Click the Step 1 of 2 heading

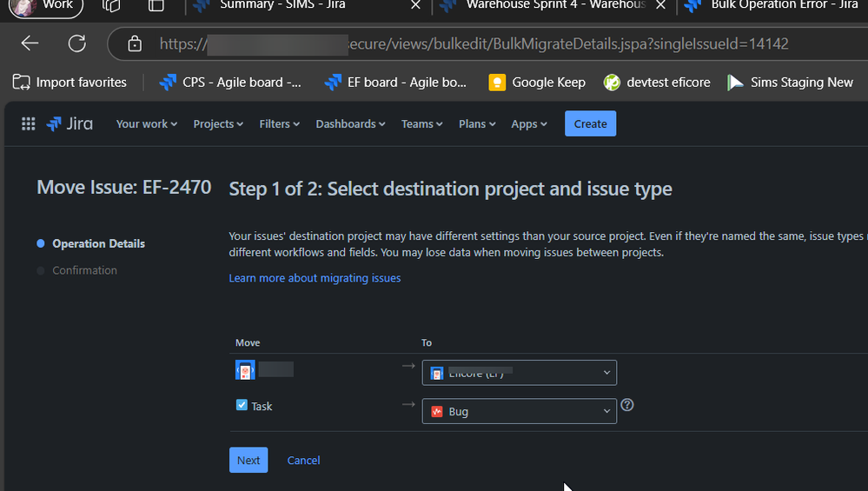(x=451, y=189)
